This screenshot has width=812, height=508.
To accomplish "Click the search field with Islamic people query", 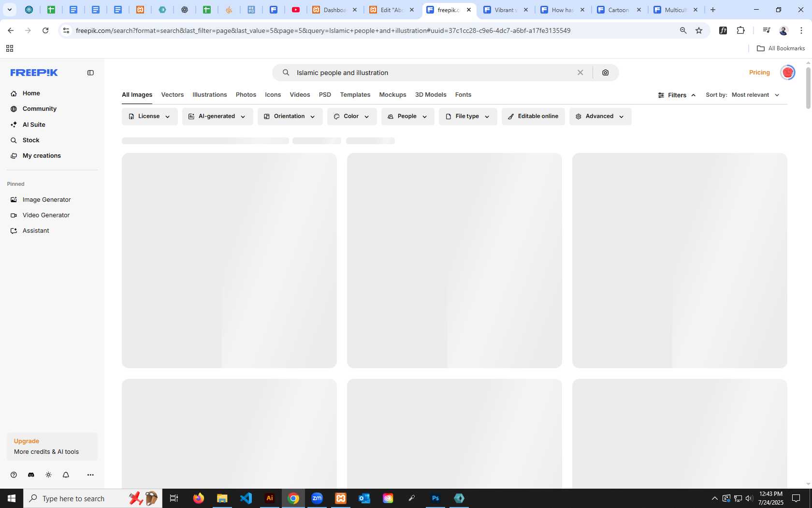I will coord(433,73).
